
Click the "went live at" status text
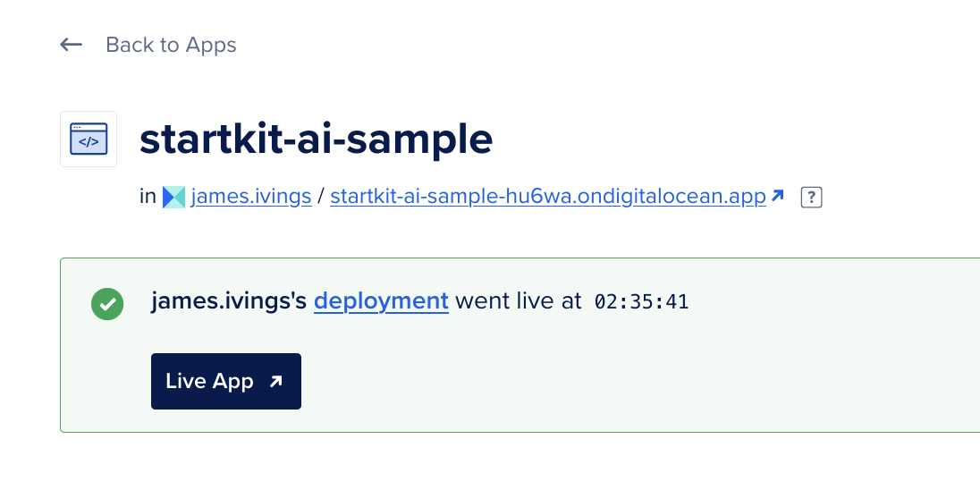tap(519, 301)
